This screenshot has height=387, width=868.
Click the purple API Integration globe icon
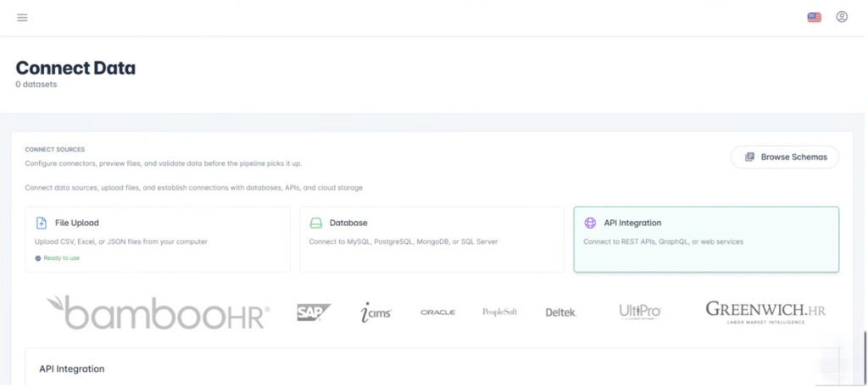pos(590,224)
